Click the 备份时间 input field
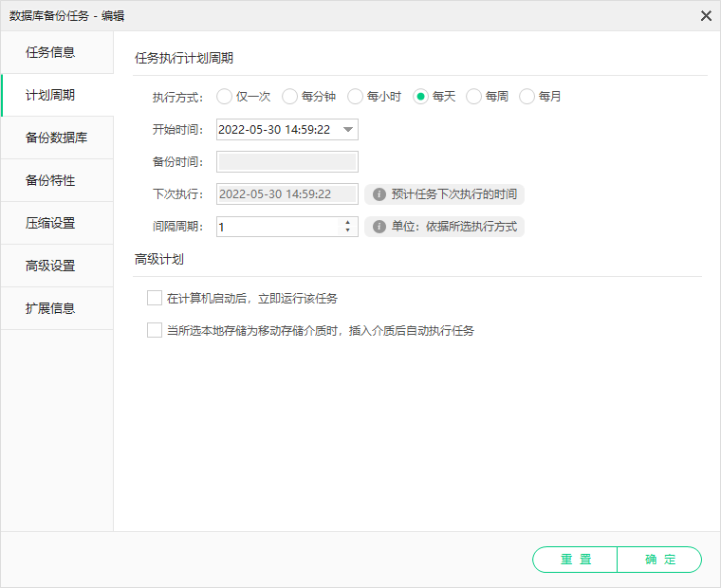Viewport: 721px width, 588px height. pos(287,162)
